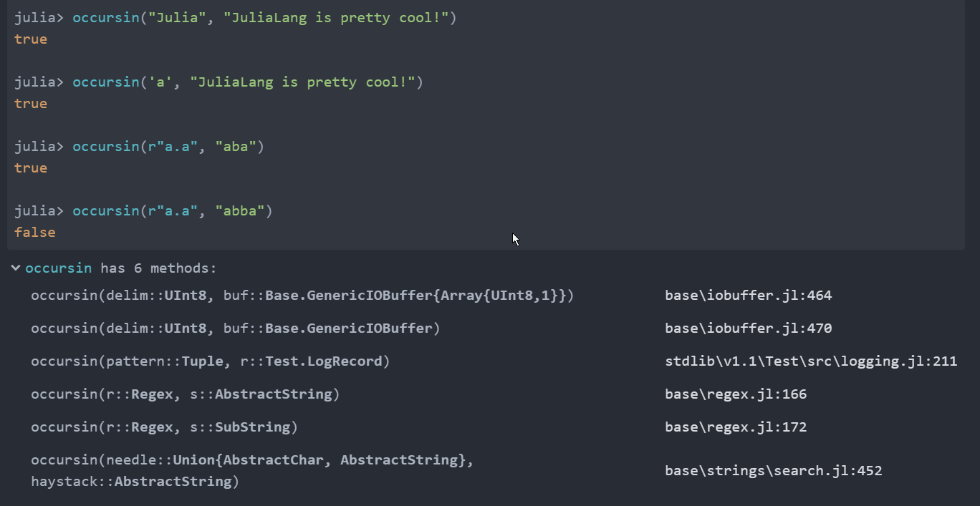Screen dimensions: 980x506
Task: Select the occursin(pattern::Tuple, r::Test.LogRecord) method entry
Action: [210, 361]
